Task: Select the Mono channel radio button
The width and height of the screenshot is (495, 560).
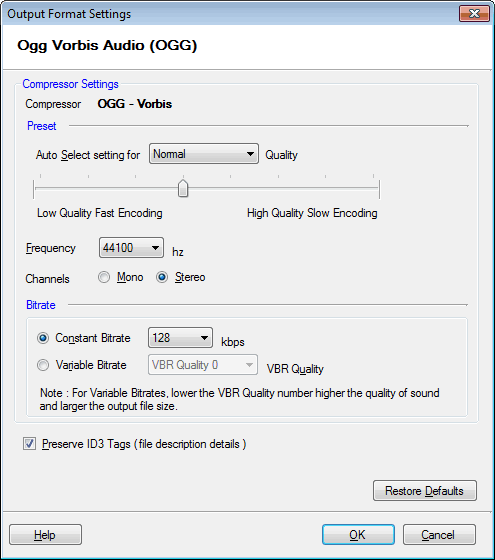Action: coord(104,277)
